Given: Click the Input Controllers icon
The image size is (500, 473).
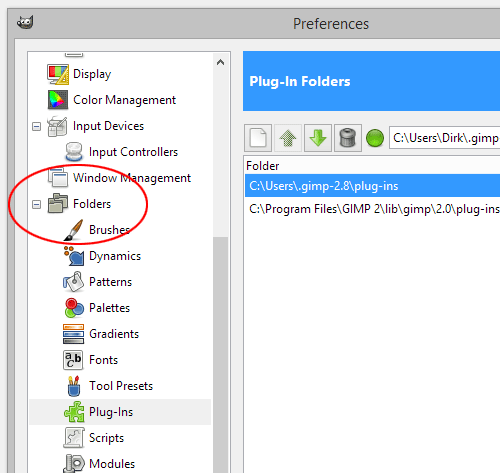Looking at the screenshot, I should 74,152.
